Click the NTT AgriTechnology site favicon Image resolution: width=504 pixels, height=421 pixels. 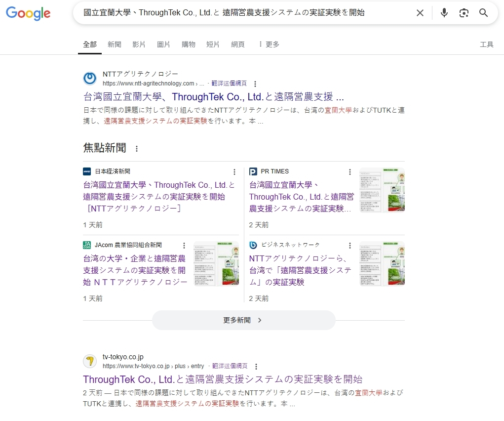(x=90, y=78)
